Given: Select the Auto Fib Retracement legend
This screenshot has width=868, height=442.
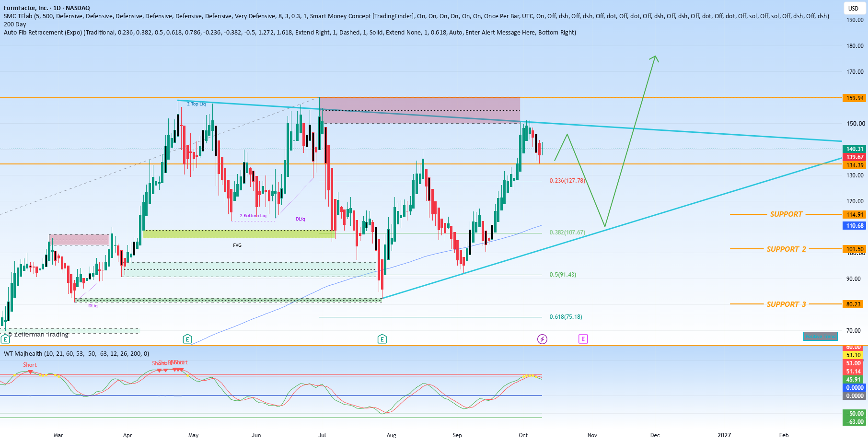Looking at the screenshot, I should pos(290,32).
